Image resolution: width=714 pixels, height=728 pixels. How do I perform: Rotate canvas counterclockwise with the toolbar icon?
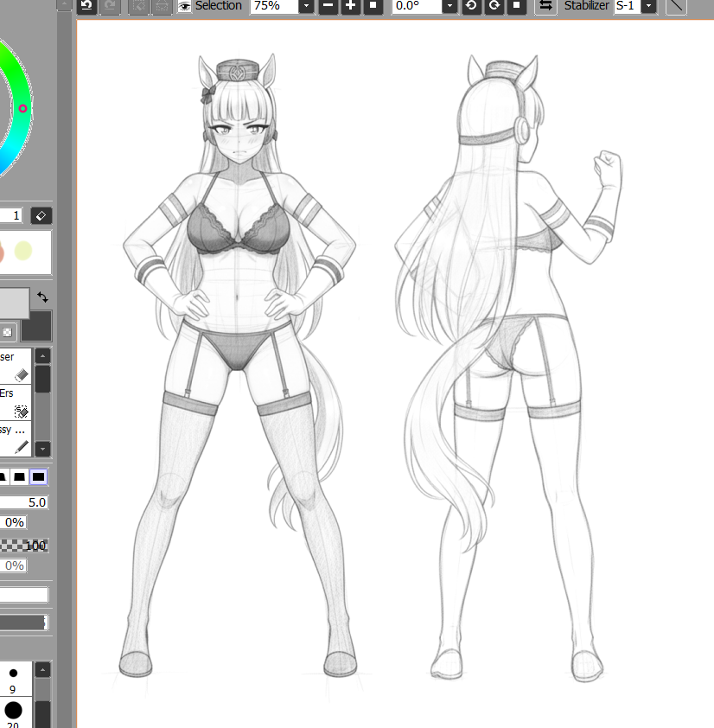(x=472, y=6)
